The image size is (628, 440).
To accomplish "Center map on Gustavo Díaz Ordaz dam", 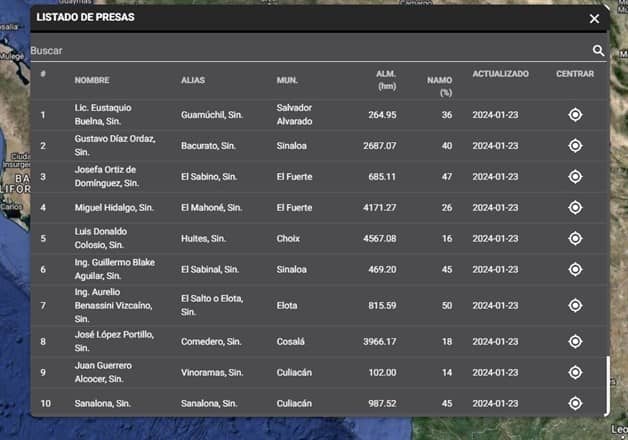I will tap(575, 146).
